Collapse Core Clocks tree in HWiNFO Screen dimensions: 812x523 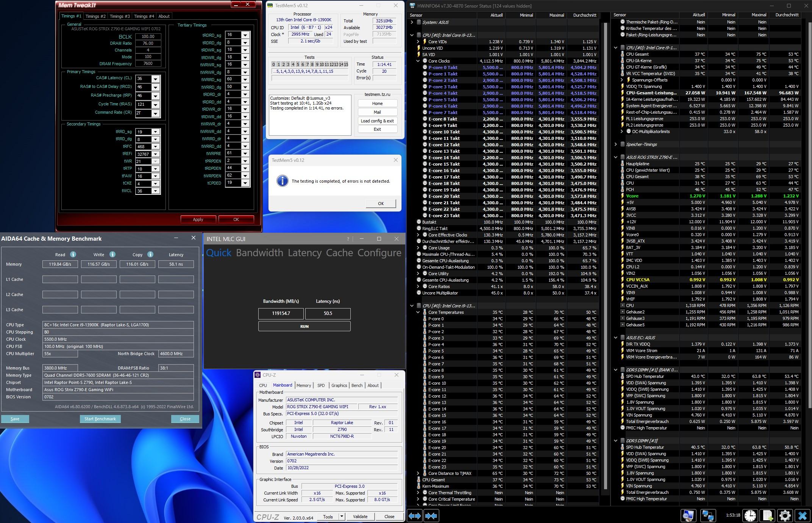[418, 61]
